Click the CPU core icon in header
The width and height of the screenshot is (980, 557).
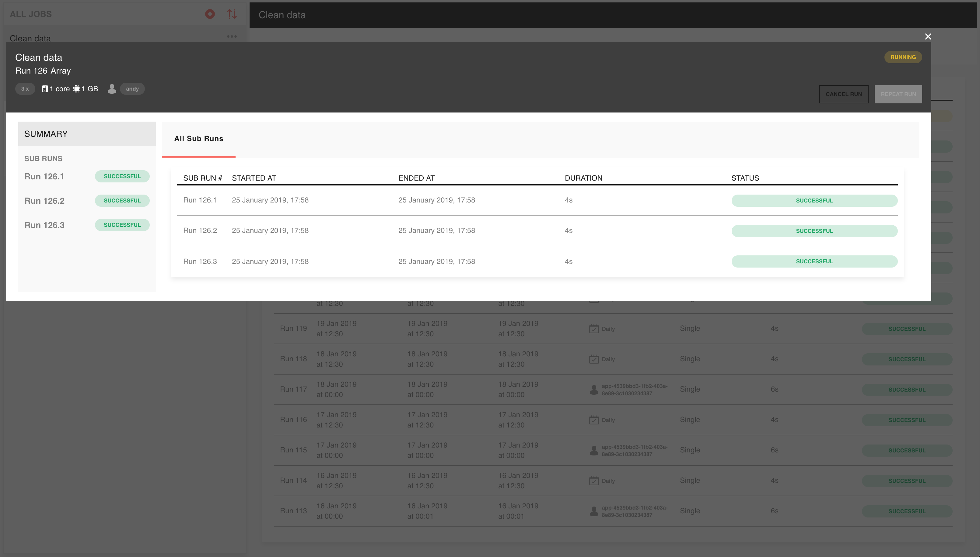coord(45,89)
